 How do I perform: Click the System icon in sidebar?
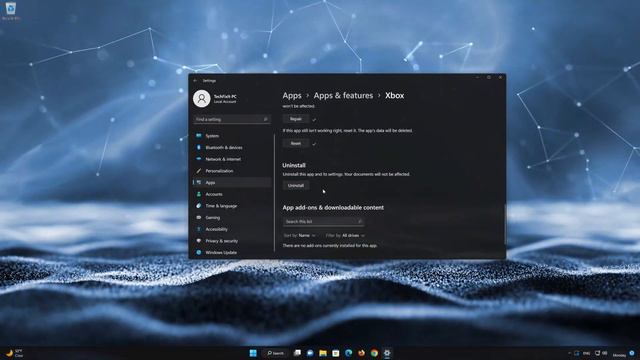point(199,136)
